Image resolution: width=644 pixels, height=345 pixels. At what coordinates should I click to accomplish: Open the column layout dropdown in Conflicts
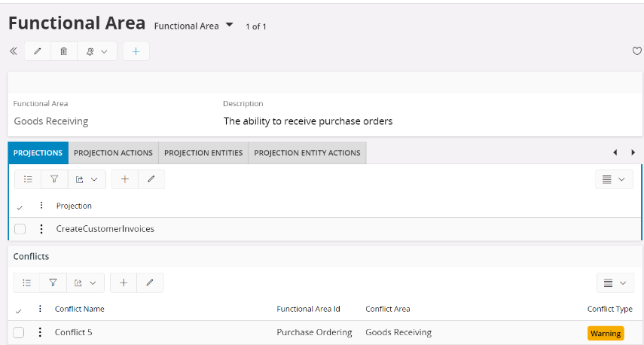(x=614, y=283)
